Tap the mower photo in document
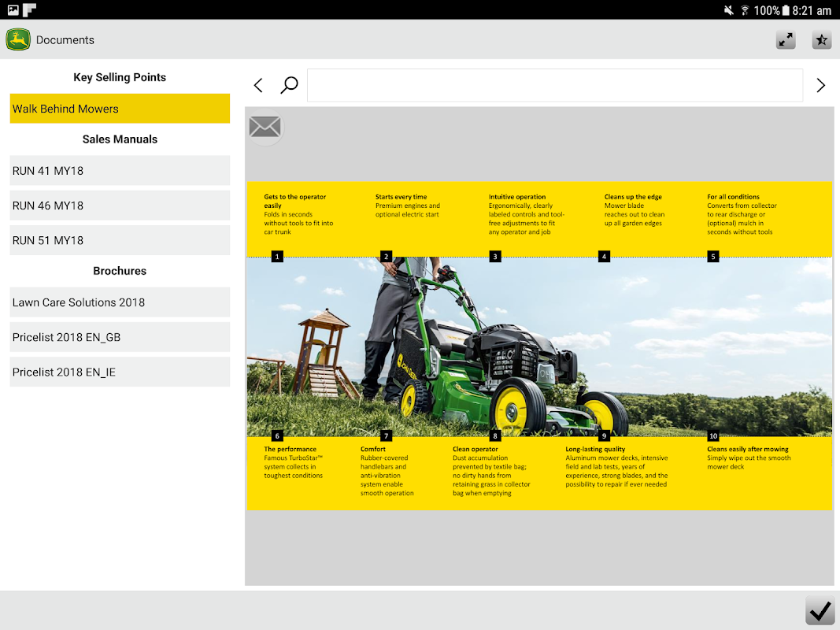Viewport: 840px width, 630px height. pos(539,346)
